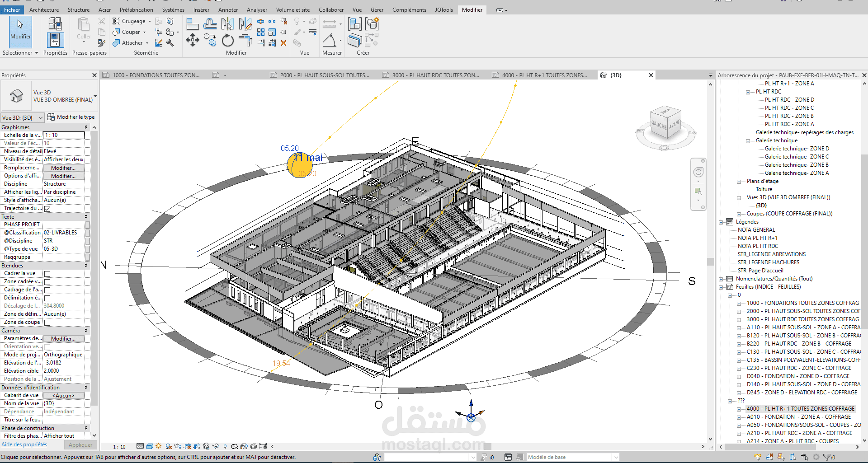
Task: Click the Match Type Properties paintbrush icon
Action: (x=102, y=43)
